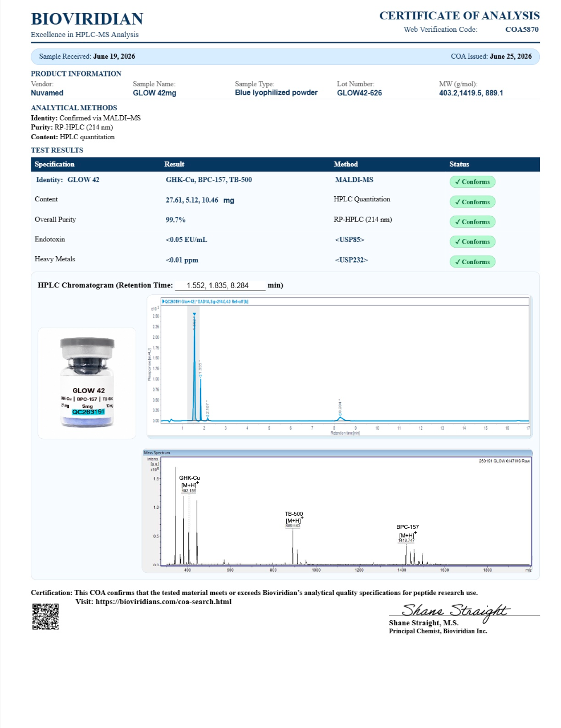Click the Conforms badge for Content
This screenshot has width=561, height=728.
[473, 202]
